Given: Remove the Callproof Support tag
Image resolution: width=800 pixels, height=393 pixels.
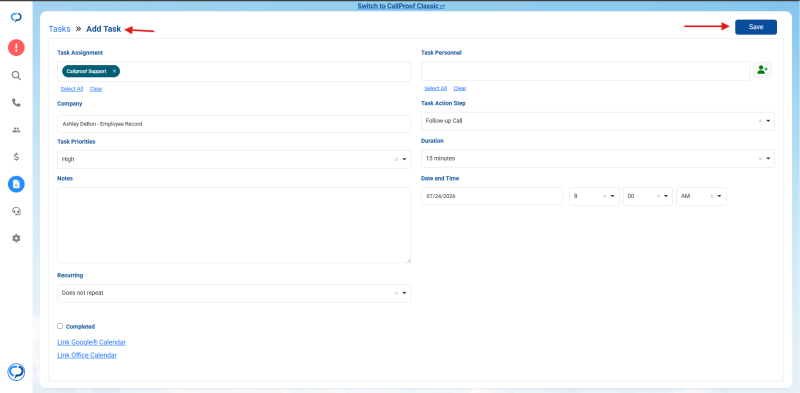Looking at the screenshot, I should pyautogui.click(x=114, y=71).
